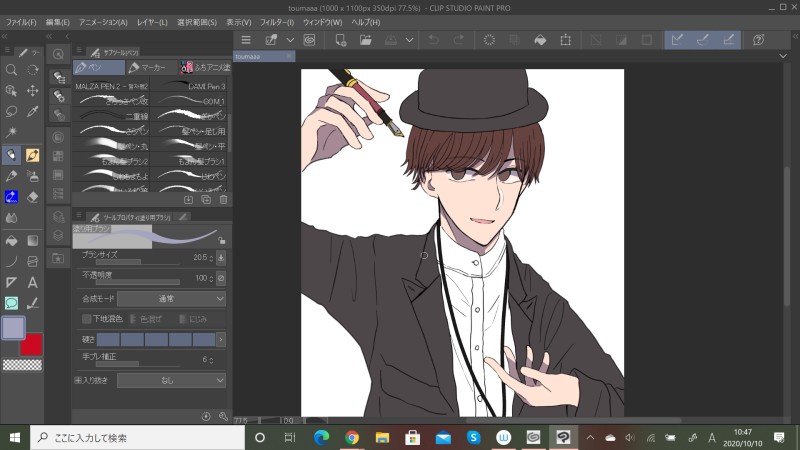Choose the DAMI Pen 3 brush
This screenshot has width=800, height=450.
click(x=190, y=86)
